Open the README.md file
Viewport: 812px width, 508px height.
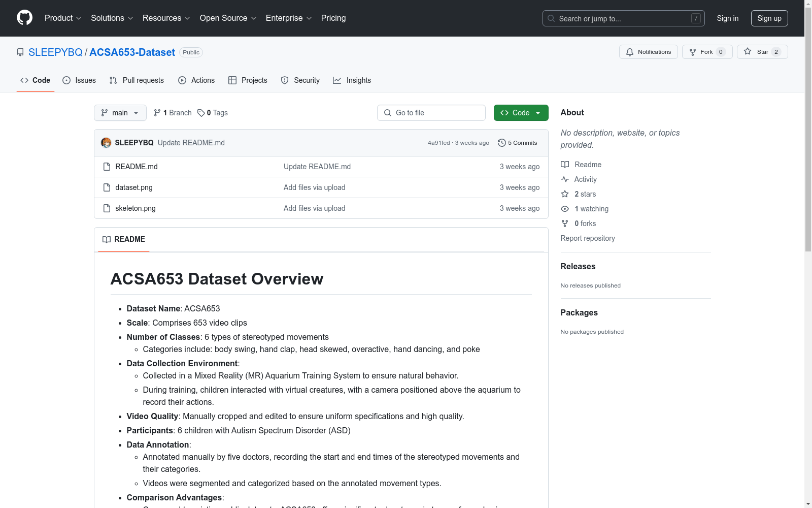[137, 167]
